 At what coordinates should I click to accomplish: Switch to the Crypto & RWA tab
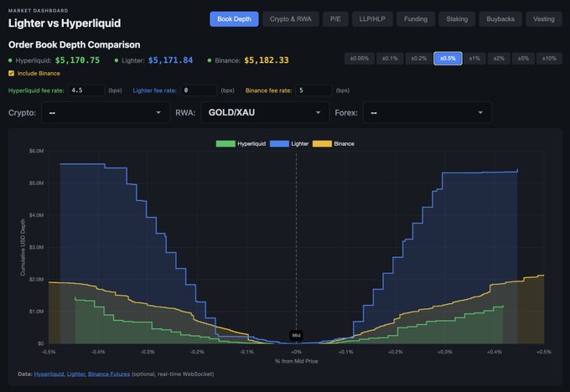pos(291,18)
